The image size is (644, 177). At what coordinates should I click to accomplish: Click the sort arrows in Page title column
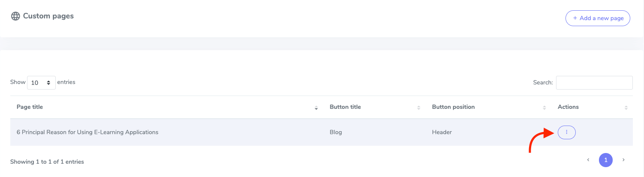click(x=316, y=108)
